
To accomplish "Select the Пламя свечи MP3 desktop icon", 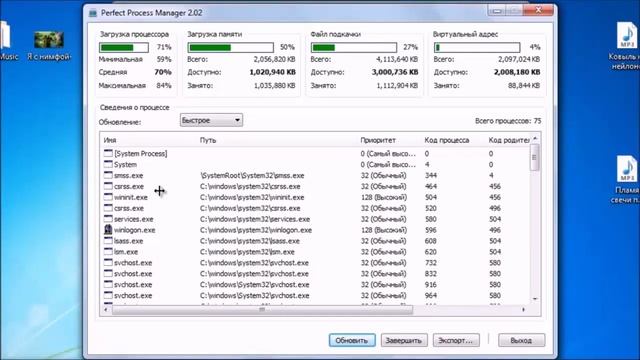I will pos(626,168).
